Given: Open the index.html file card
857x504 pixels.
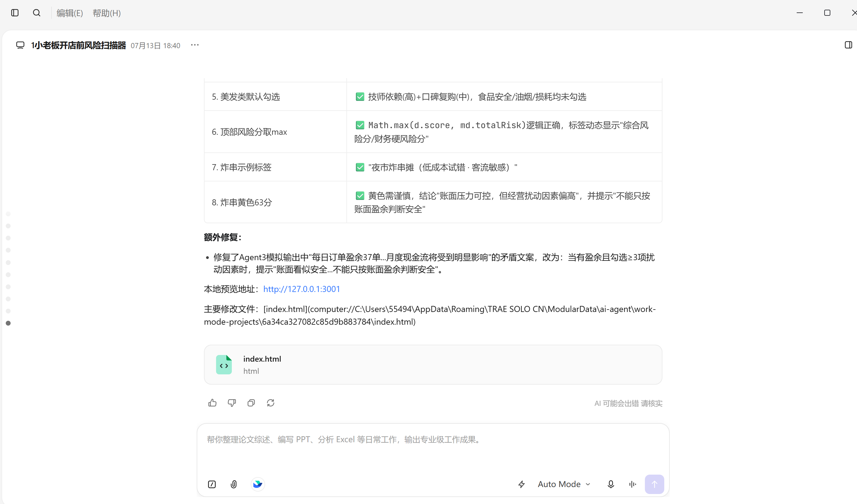Looking at the screenshot, I should click(433, 365).
